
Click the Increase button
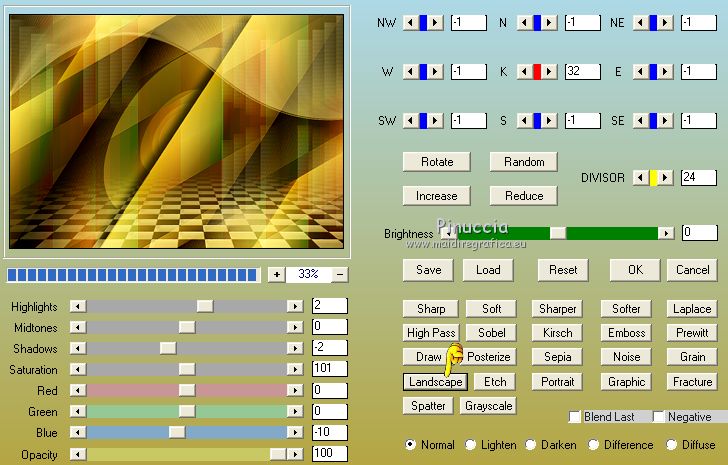coord(437,196)
